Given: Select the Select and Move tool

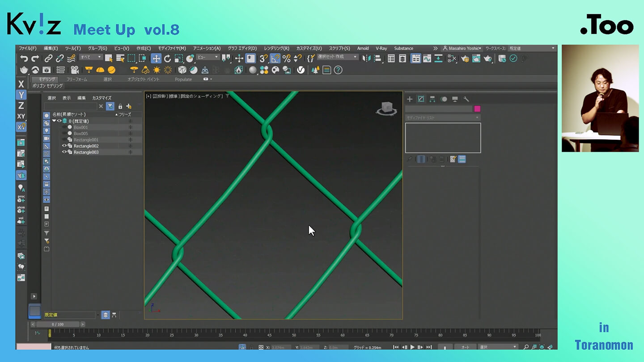Looking at the screenshot, I should pyautogui.click(x=156, y=59).
